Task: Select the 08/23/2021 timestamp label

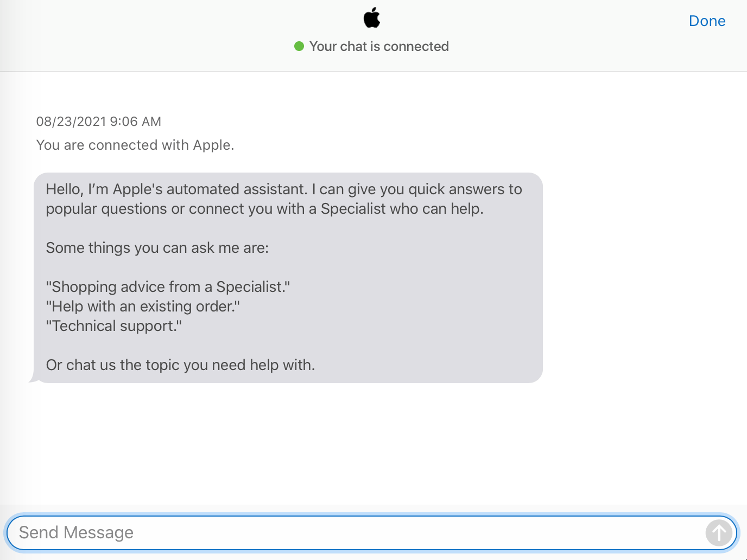Action: [99, 121]
